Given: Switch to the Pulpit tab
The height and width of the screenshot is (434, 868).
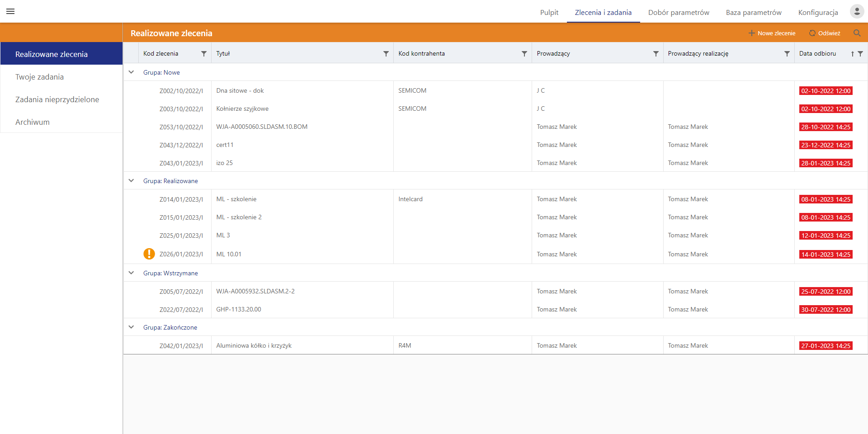Looking at the screenshot, I should point(549,12).
